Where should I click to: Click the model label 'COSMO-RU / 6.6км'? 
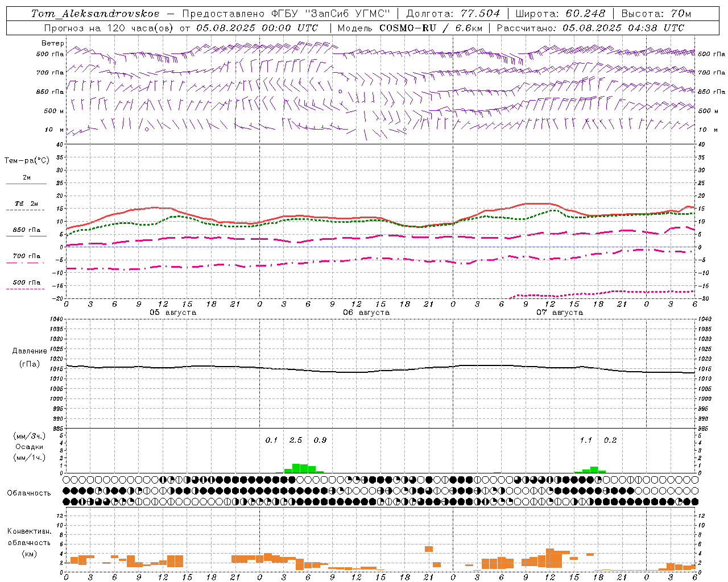431,28
